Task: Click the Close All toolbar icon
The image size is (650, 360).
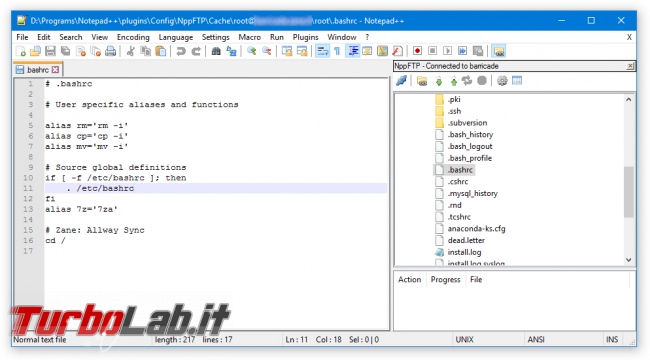Action: click(95, 51)
